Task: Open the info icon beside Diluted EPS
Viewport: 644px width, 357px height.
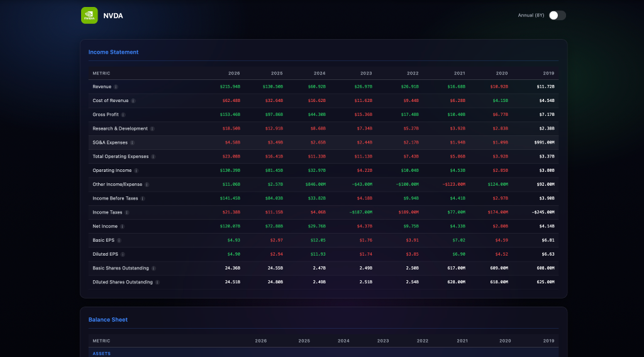Action: pyautogui.click(x=123, y=254)
